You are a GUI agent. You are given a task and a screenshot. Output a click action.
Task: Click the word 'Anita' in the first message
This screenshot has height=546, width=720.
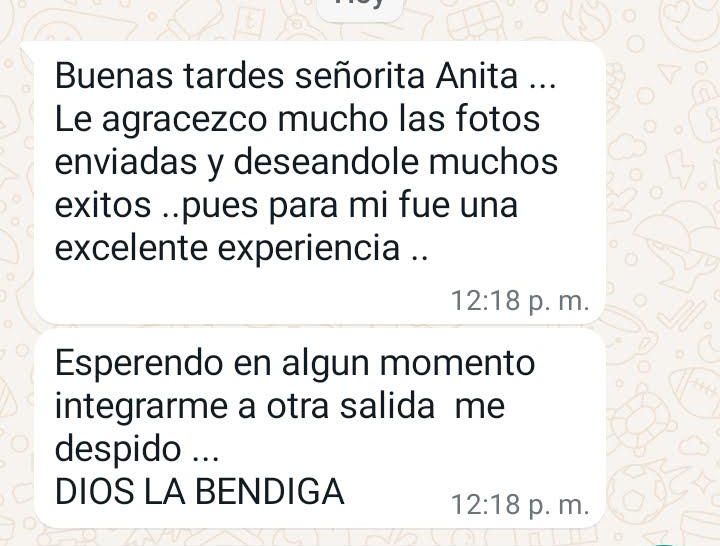(x=477, y=75)
